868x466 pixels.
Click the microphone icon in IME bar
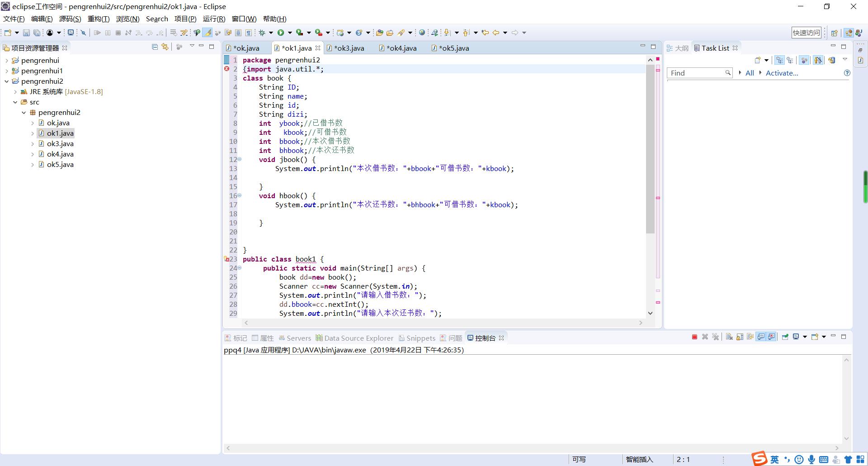pos(811,460)
